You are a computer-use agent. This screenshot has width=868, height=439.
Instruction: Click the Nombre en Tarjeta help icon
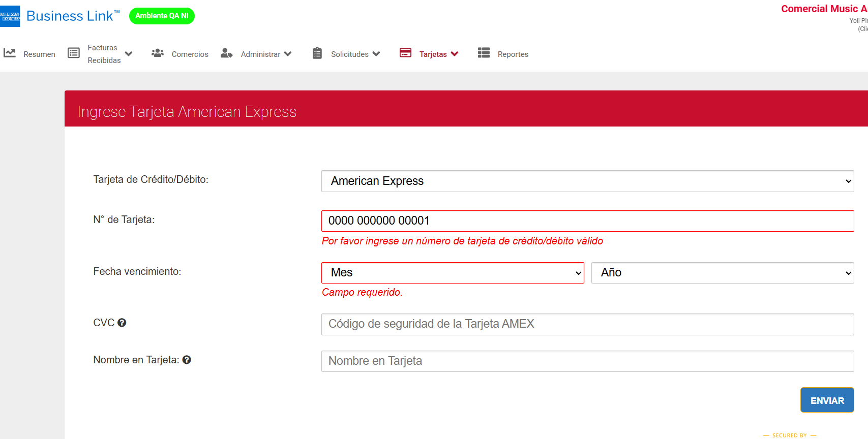tap(187, 360)
